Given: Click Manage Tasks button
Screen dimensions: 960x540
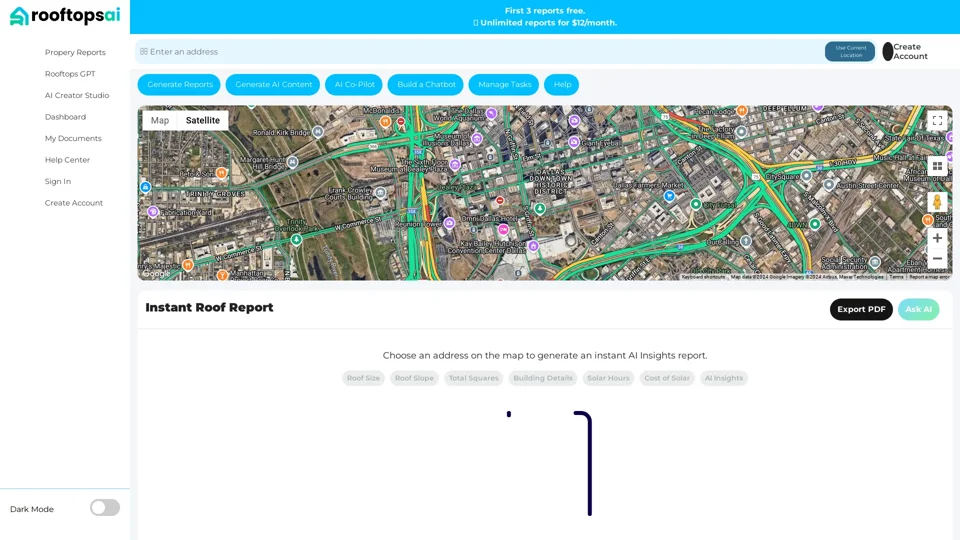Looking at the screenshot, I should coord(504,84).
